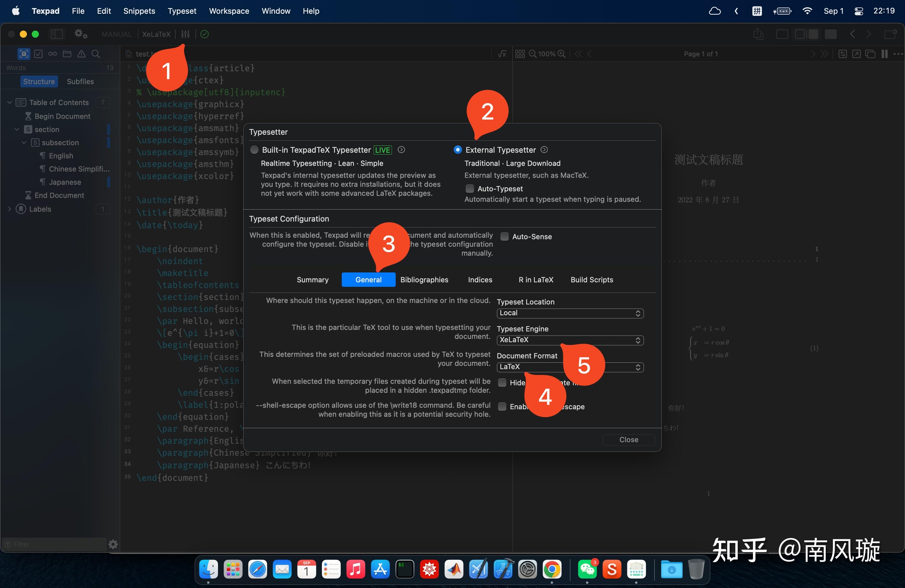Image resolution: width=905 pixels, height=588 pixels.
Task: Open Google Chrome from the dock
Action: [552, 570]
